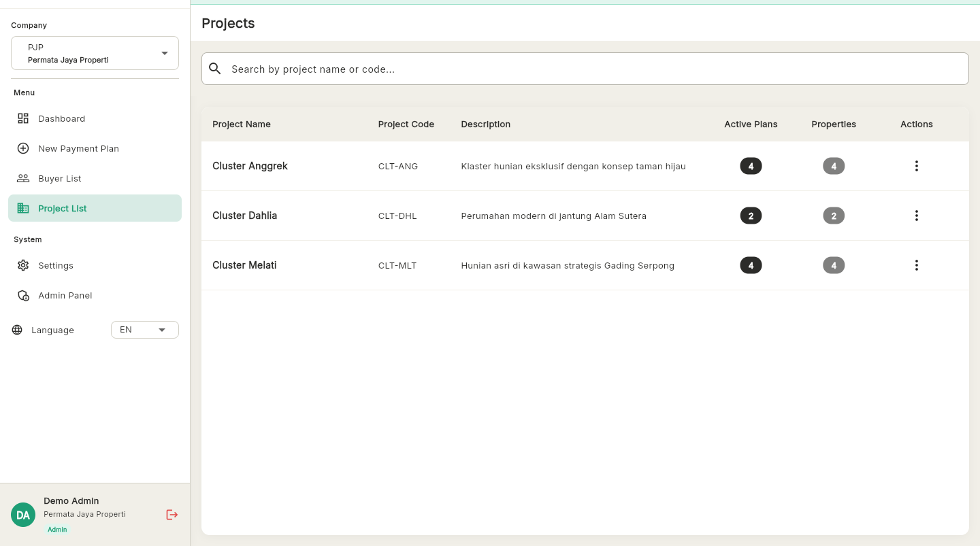Open Settings via the gear icon
980x546 pixels.
pyautogui.click(x=23, y=265)
